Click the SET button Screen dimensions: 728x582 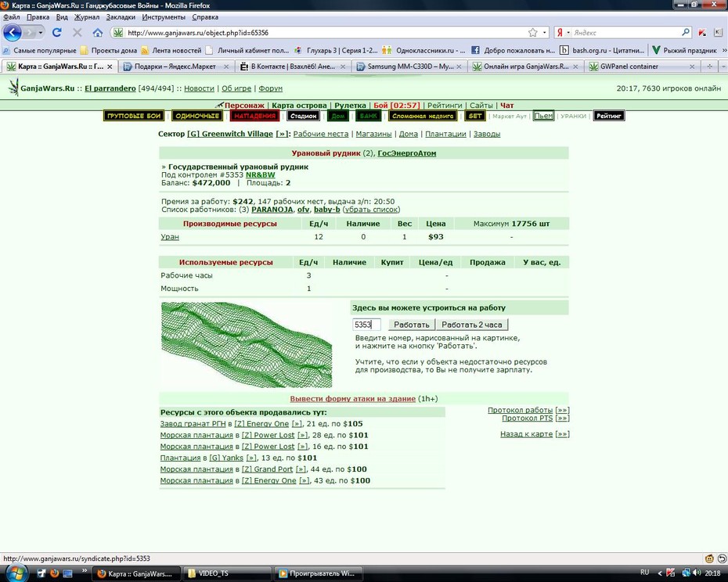(x=474, y=116)
